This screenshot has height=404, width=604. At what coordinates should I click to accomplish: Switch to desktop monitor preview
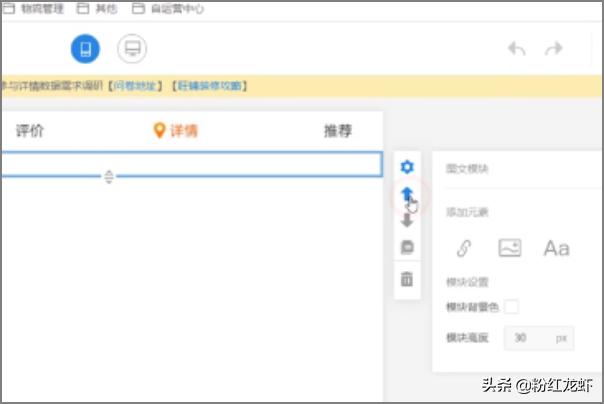point(132,49)
